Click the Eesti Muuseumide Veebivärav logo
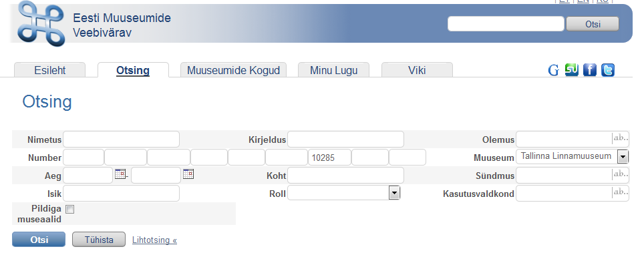 tap(41, 23)
